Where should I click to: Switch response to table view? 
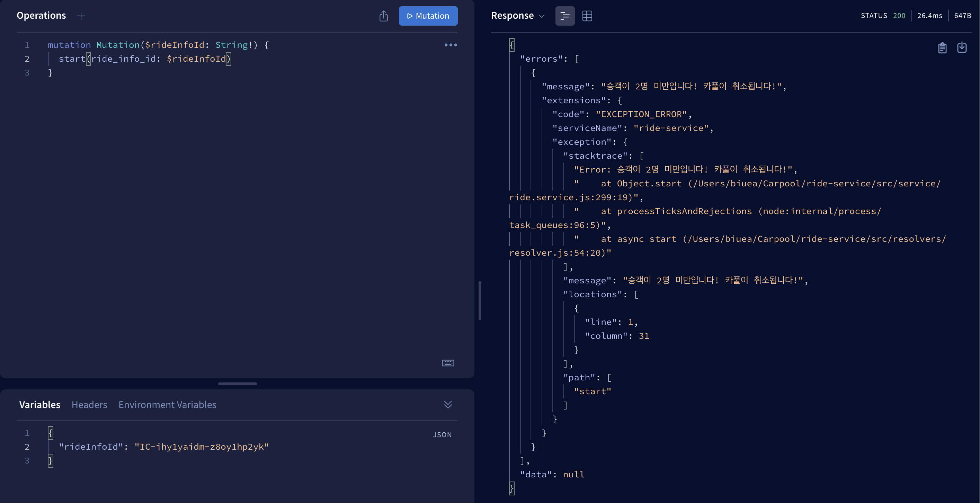tap(587, 16)
